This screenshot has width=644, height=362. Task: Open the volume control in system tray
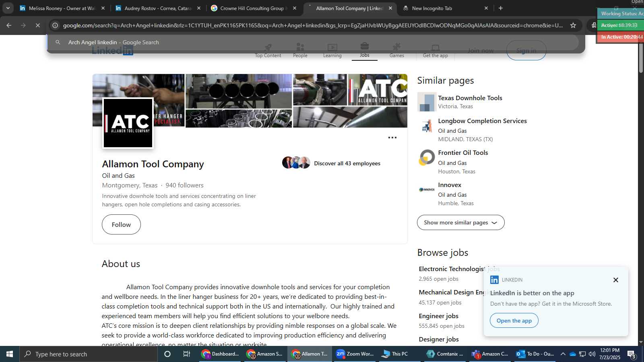click(x=592, y=354)
